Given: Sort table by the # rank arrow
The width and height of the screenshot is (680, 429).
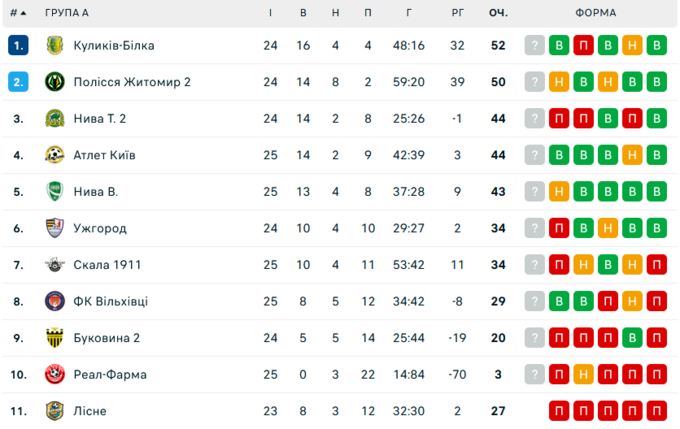Looking at the screenshot, I should coord(18,13).
